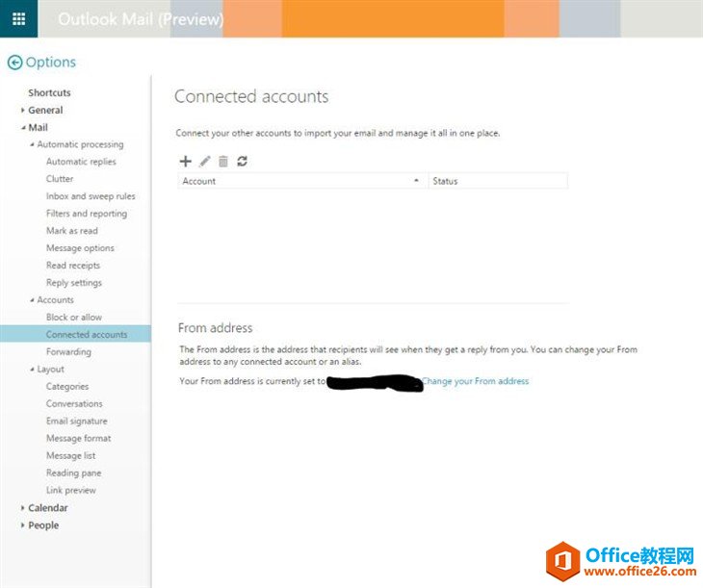Image resolution: width=703 pixels, height=588 pixels.
Task: Open Link preview settings
Action: point(71,490)
